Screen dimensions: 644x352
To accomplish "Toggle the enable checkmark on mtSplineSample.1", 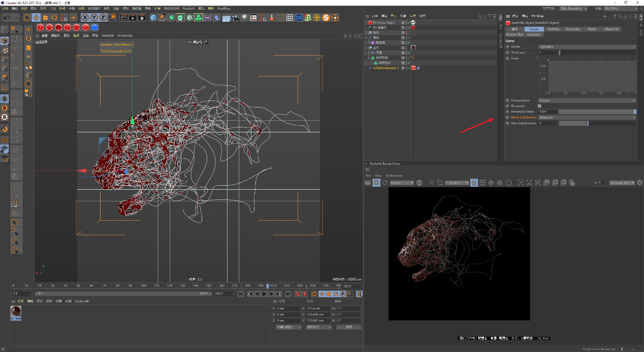I will 408,68.
